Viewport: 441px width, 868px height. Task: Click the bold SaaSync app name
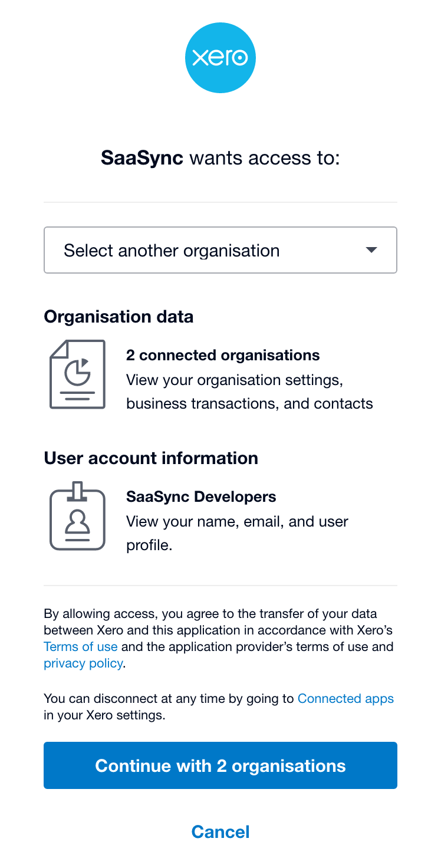tap(142, 158)
